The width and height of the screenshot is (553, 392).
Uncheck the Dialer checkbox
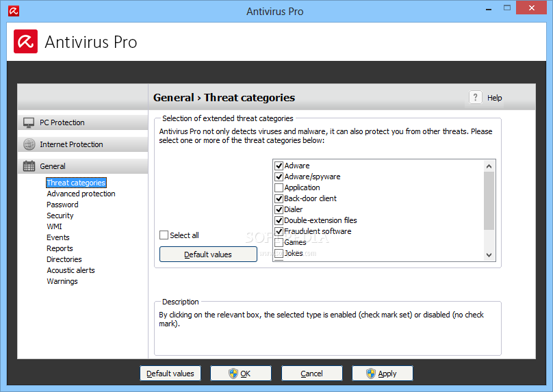(279, 209)
